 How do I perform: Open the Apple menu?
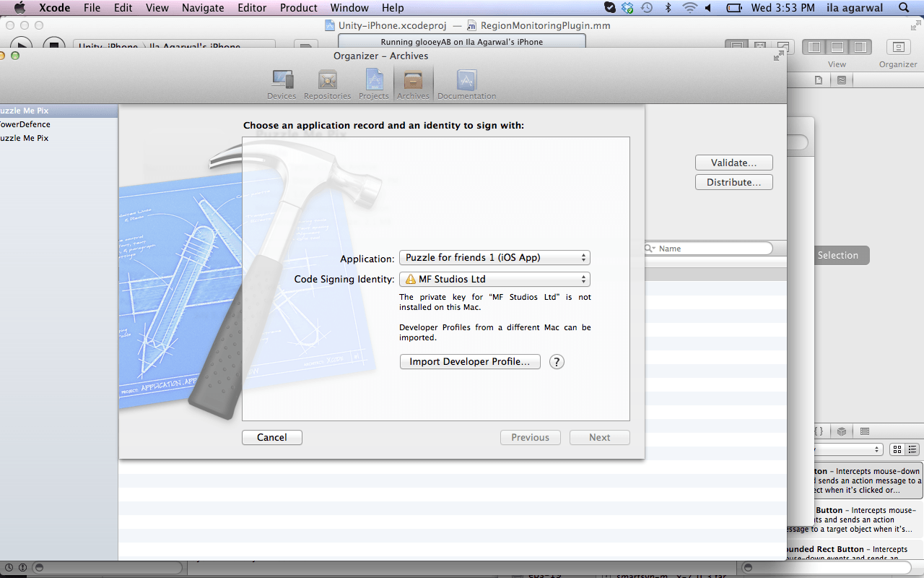(19, 8)
